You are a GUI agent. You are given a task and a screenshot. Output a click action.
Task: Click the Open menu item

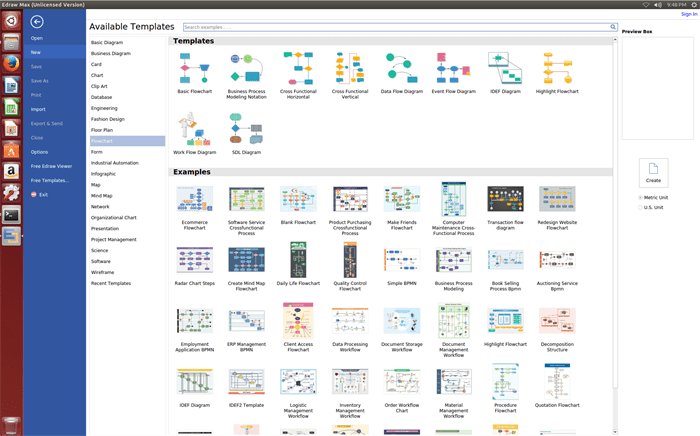(x=37, y=38)
